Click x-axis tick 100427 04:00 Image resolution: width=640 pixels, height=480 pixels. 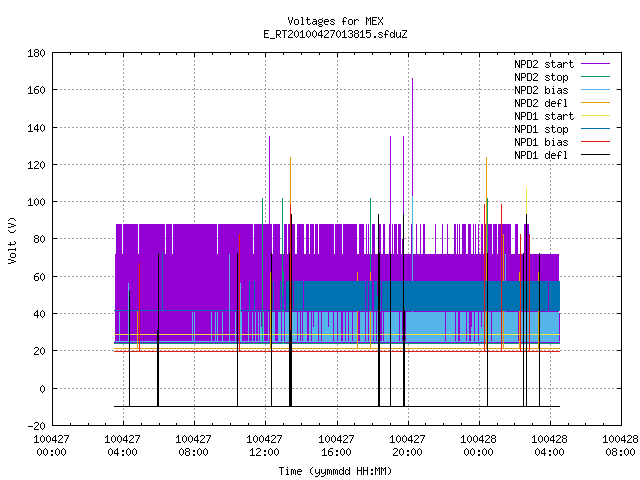click(x=122, y=446)
